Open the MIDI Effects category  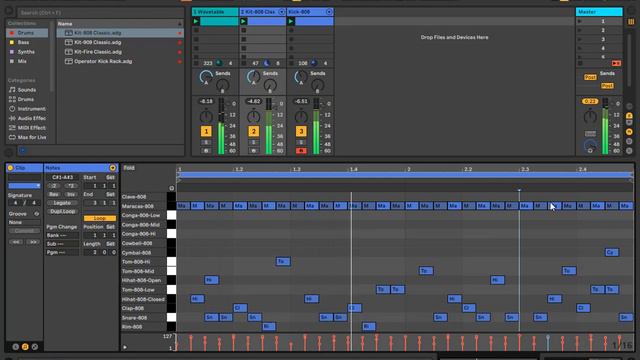[27, 128]
